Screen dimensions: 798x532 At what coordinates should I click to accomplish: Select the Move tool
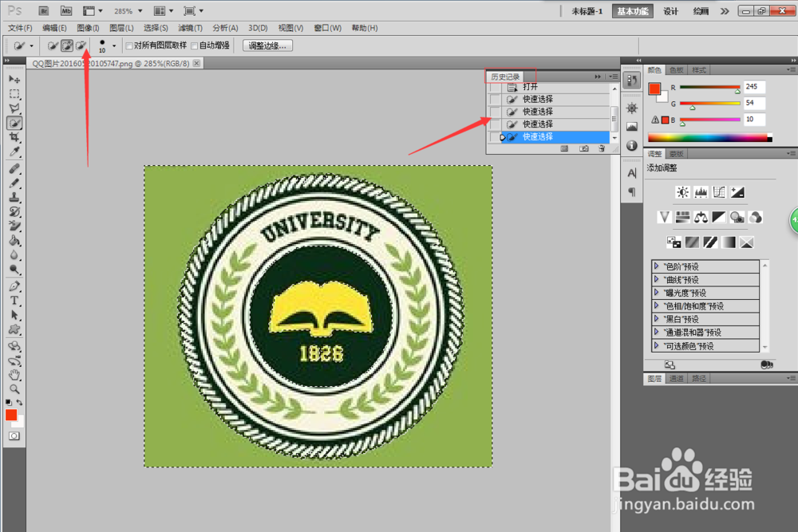[14, 79]
